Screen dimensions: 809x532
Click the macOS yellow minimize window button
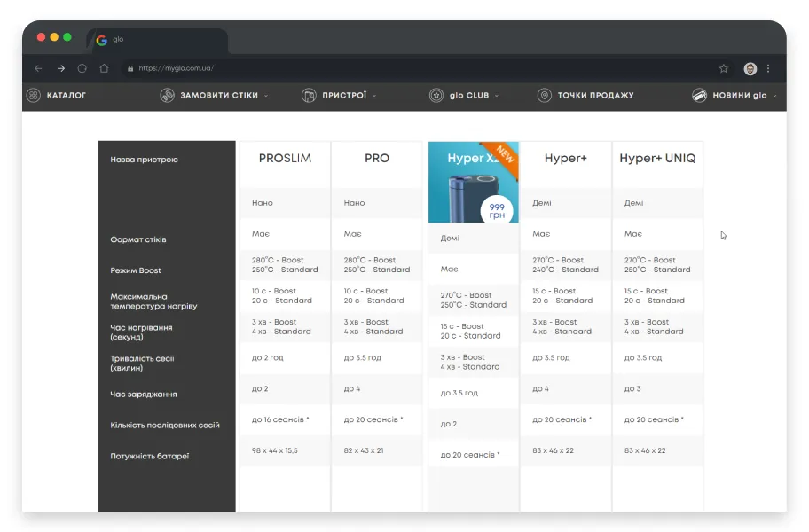pyautogui.click(x=54, y=37)
